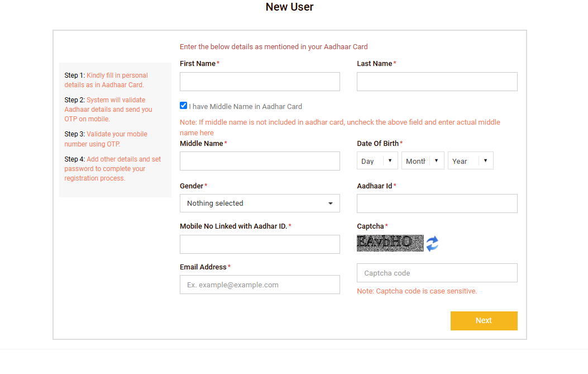This screenshot has height=374, width=588.
Task: Click the New User heading
Action: click(x=289, y=7)
